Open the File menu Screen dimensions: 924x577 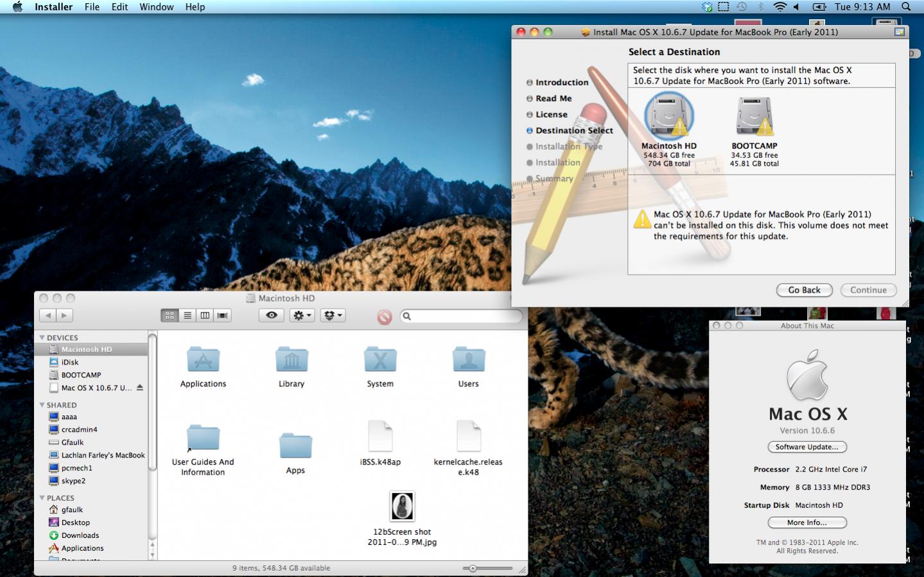pos(92,7)
